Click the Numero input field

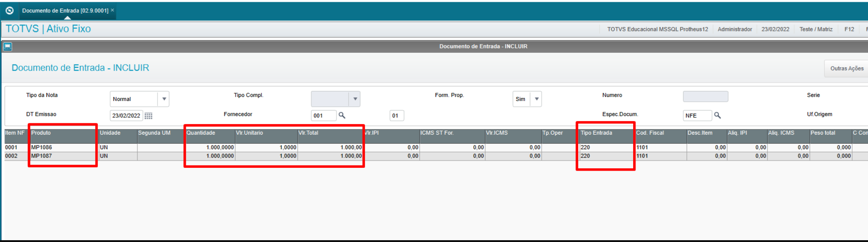[705, 96]
